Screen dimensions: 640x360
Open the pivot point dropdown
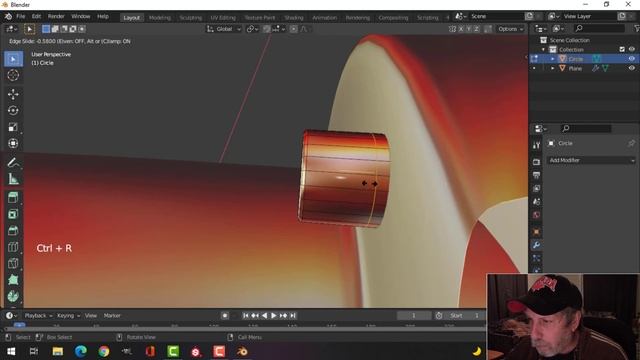[252, 29]
